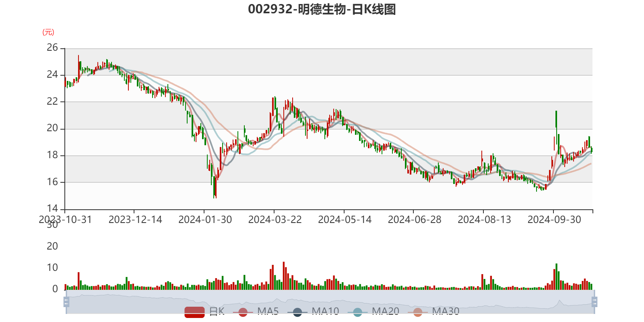This screenshot has height=322, width=644.
Task: Click the 22 price axis label
Action: [x=52, y=101]
